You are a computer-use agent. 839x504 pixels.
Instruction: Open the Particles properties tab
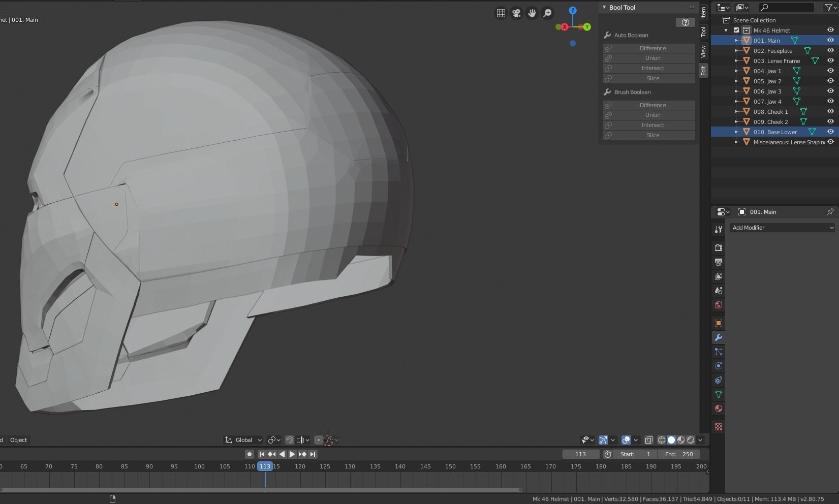(719, 352)
